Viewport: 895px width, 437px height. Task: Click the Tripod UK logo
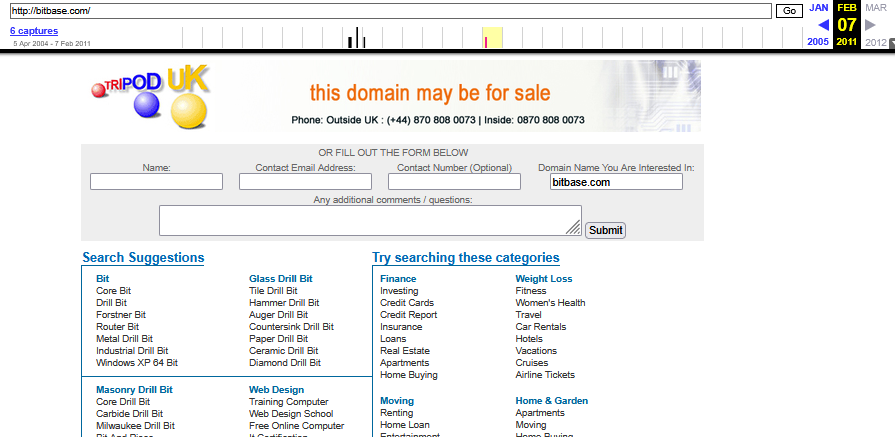[x=150, y=96]
